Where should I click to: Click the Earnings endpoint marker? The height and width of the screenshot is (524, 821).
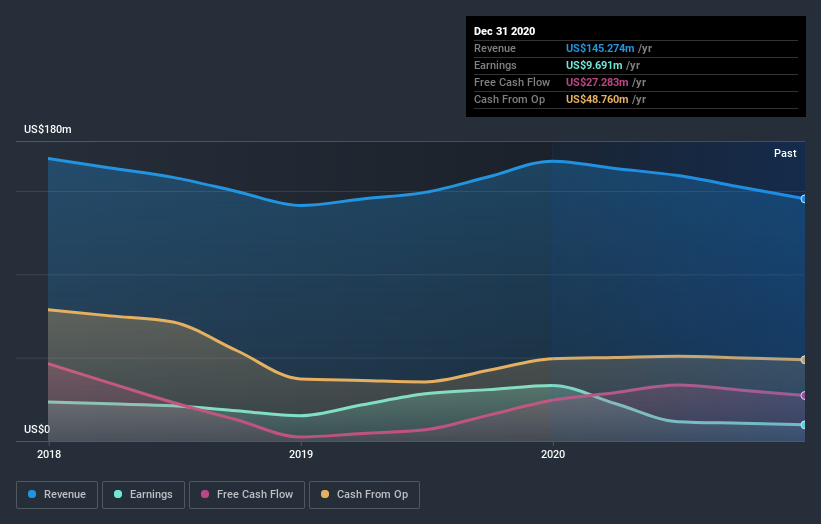coord(803,425)
